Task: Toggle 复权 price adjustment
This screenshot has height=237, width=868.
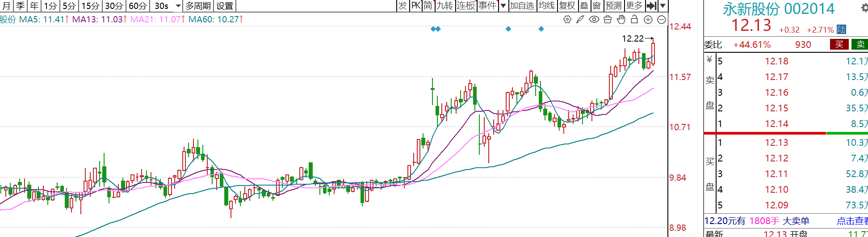Action: (x=567, y=6)
